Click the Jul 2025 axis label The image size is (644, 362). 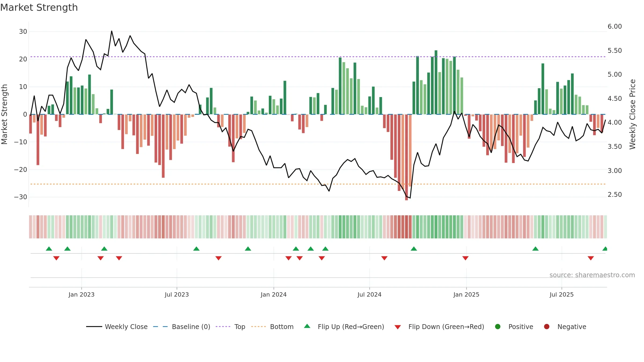point(562,294)
